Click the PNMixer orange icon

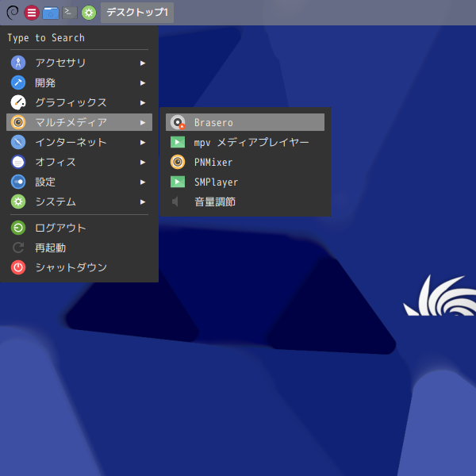[178, 162]
